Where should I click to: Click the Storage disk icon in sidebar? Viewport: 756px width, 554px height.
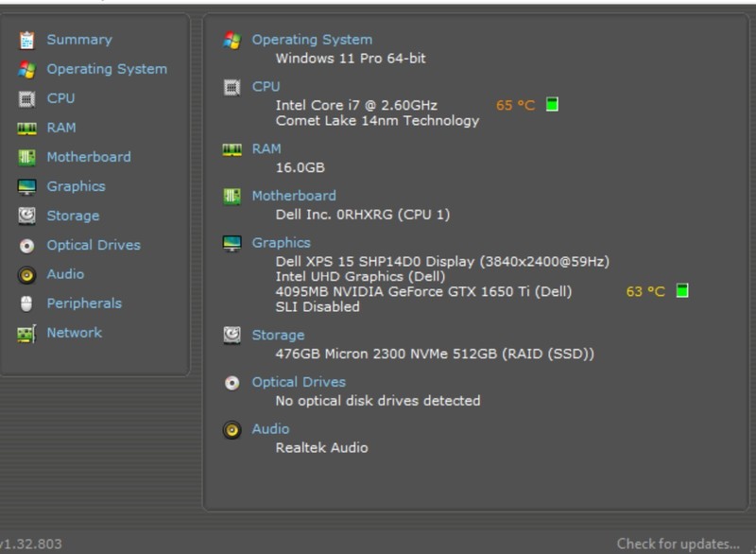27,216
